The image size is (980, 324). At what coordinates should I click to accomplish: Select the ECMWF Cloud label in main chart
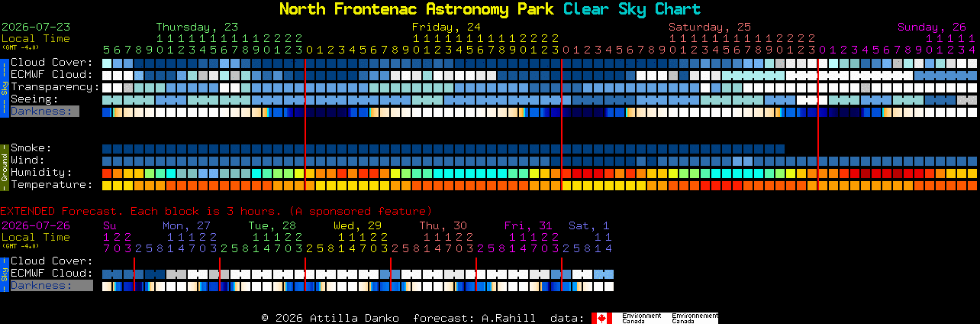[52, 74]
